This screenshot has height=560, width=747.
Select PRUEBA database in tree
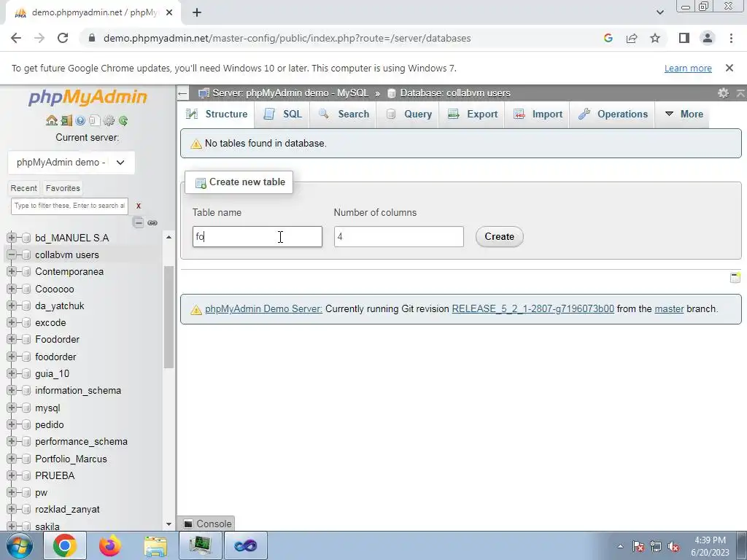point(55,475)
